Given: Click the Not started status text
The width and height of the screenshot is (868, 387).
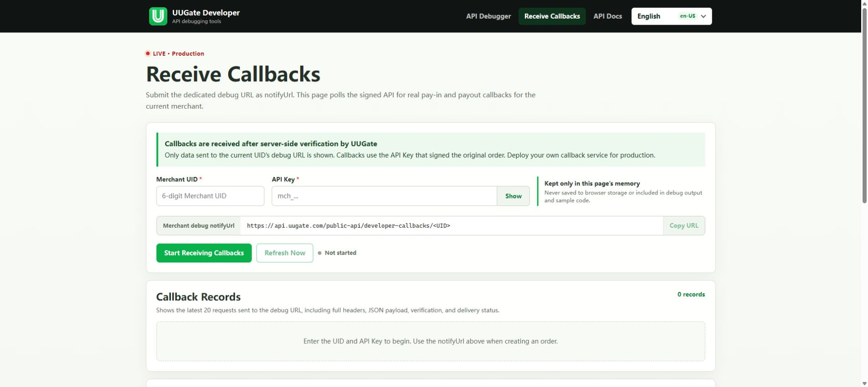Looking at the screenshot, I should pyautogui.click(x=340, y=253).
